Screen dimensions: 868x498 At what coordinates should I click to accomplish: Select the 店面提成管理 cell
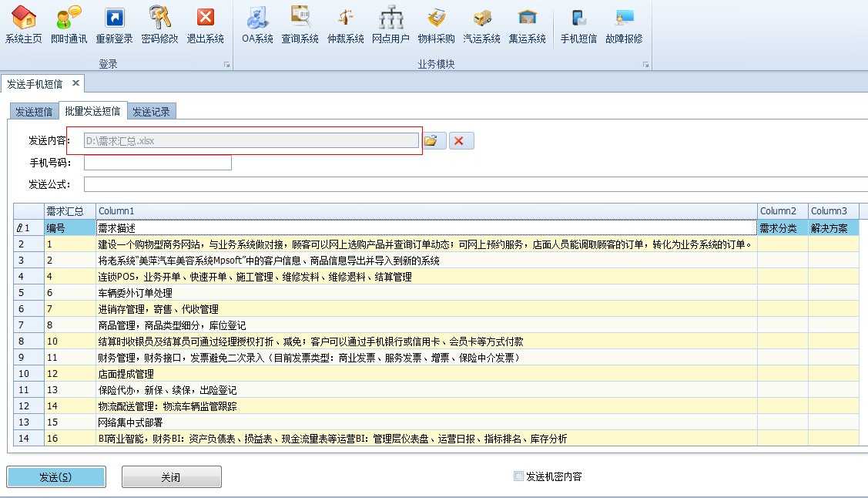(426, 373)
